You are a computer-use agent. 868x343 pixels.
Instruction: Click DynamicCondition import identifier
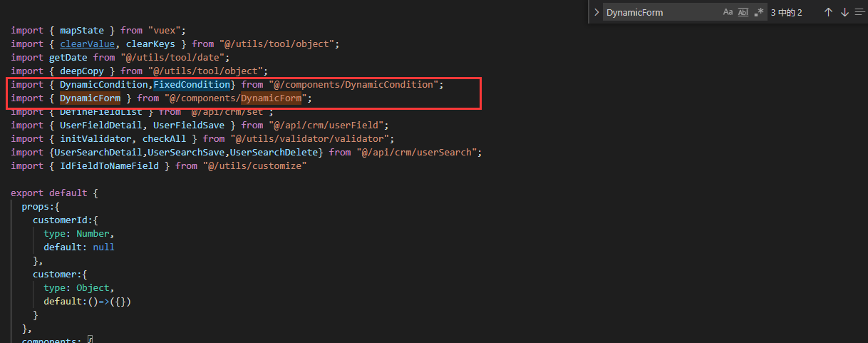click(x=104, y=84)
